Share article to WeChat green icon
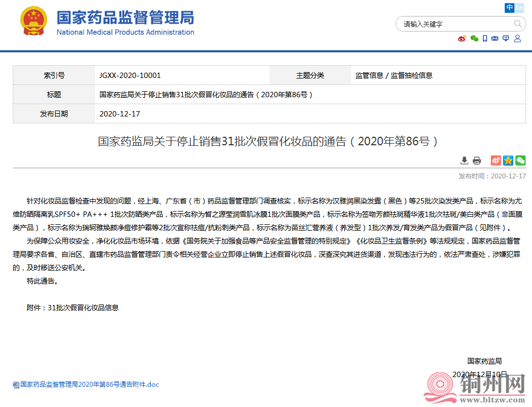Image resolution: width=532 pixels, height=407 pixels. 520,160
